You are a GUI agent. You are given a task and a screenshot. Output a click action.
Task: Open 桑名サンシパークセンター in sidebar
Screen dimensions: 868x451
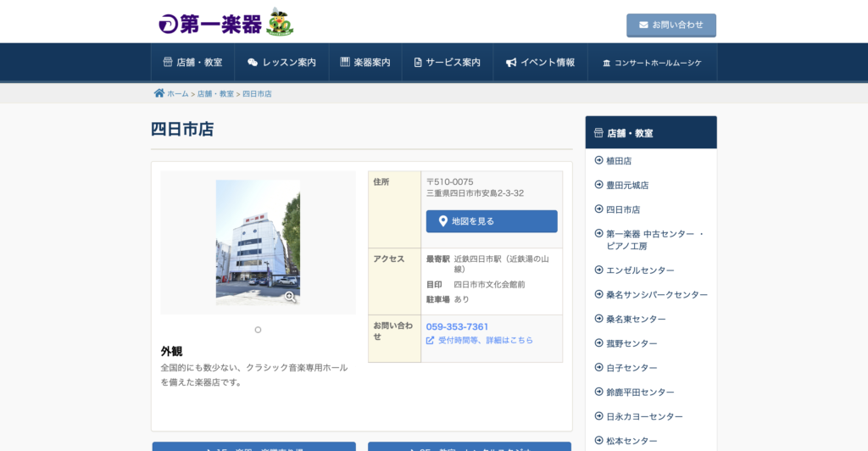[657, 295]
